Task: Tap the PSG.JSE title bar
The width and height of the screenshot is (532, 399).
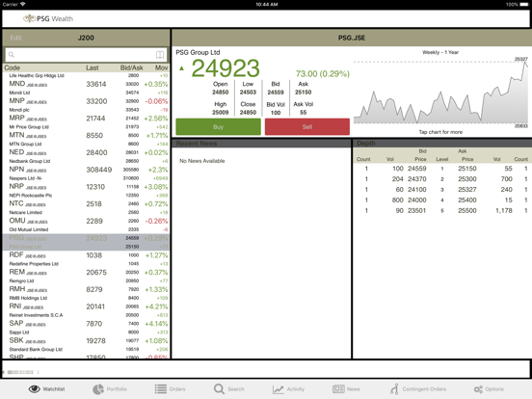Action: (x=352, y=38)
